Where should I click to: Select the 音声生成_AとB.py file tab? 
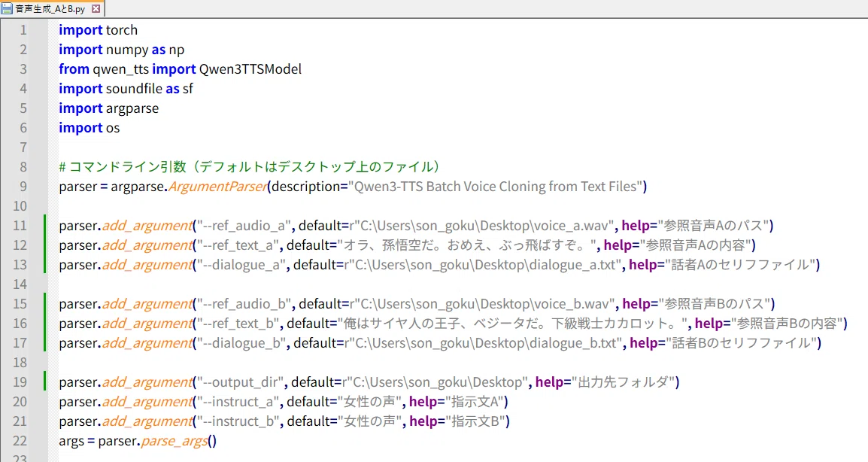click(x=52, y=8)
